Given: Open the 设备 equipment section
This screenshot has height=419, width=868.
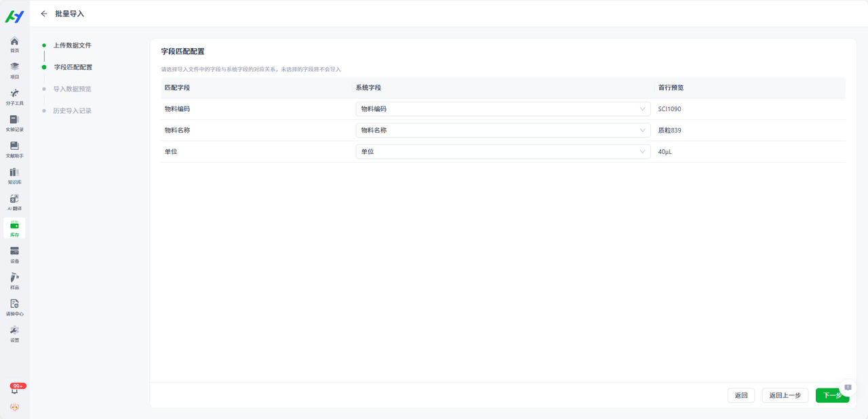Looking at the screenshot, I should (x=14, y=255).
